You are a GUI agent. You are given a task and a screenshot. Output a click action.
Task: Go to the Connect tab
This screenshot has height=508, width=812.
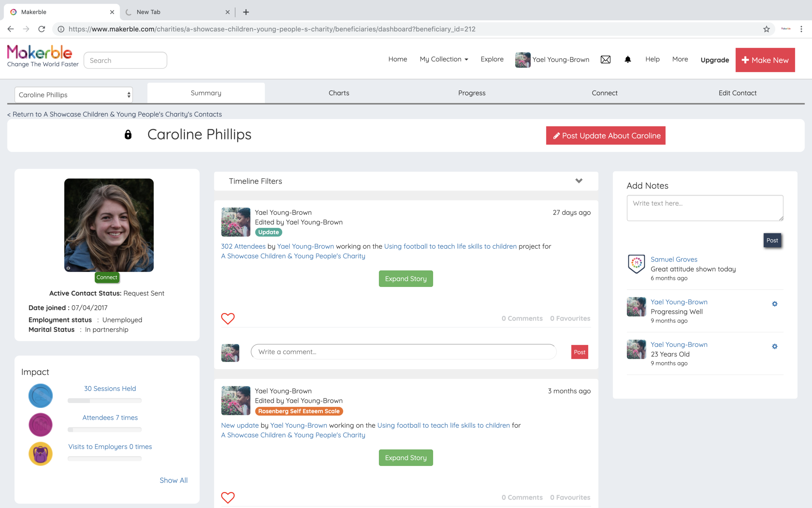(x=604, y=93)
